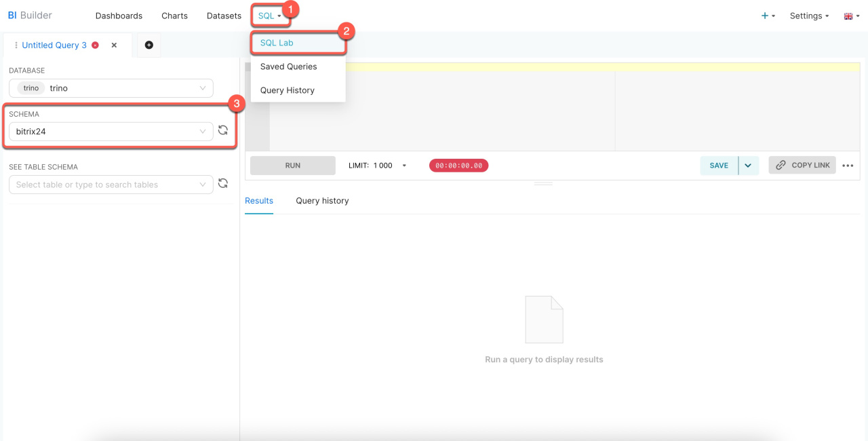868x441 pixels.
Task: Open the language flag selector
Action: point(851,16)
